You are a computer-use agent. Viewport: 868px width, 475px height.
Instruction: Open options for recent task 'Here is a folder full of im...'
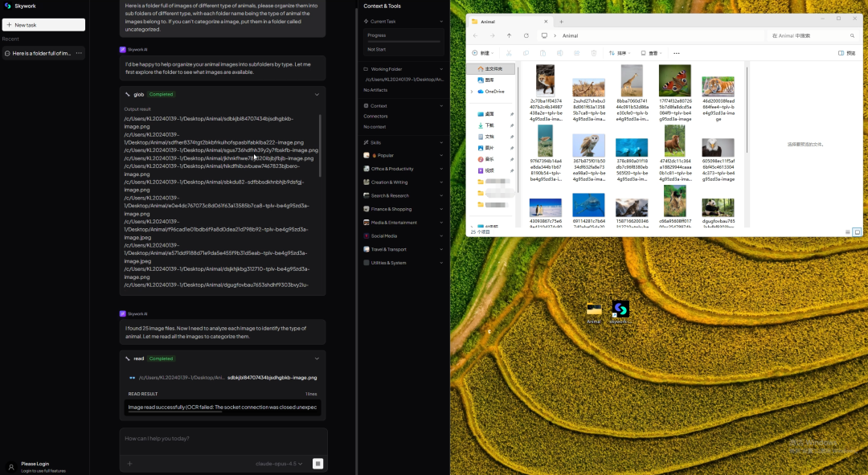(79, 53)
